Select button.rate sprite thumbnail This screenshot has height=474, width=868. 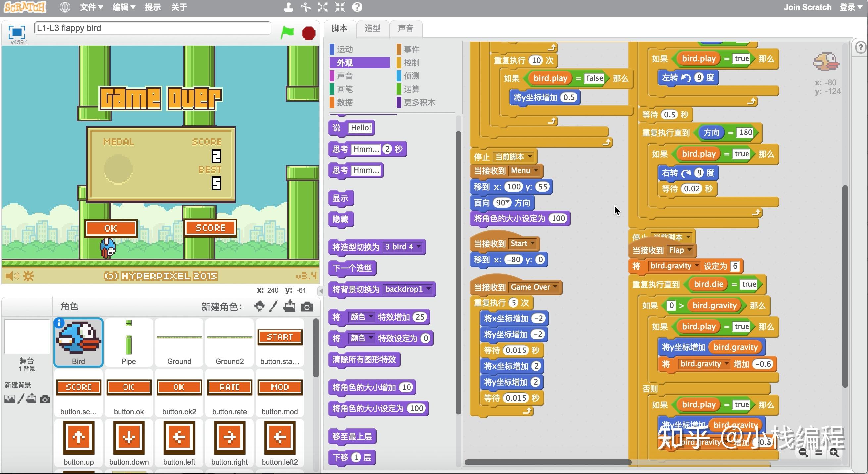[x=229, y=393]
